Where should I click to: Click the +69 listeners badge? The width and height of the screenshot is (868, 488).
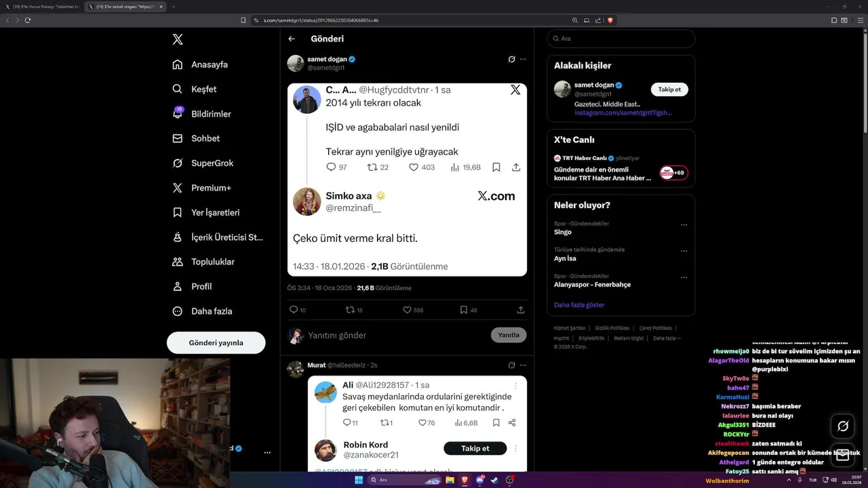[673, 173]
